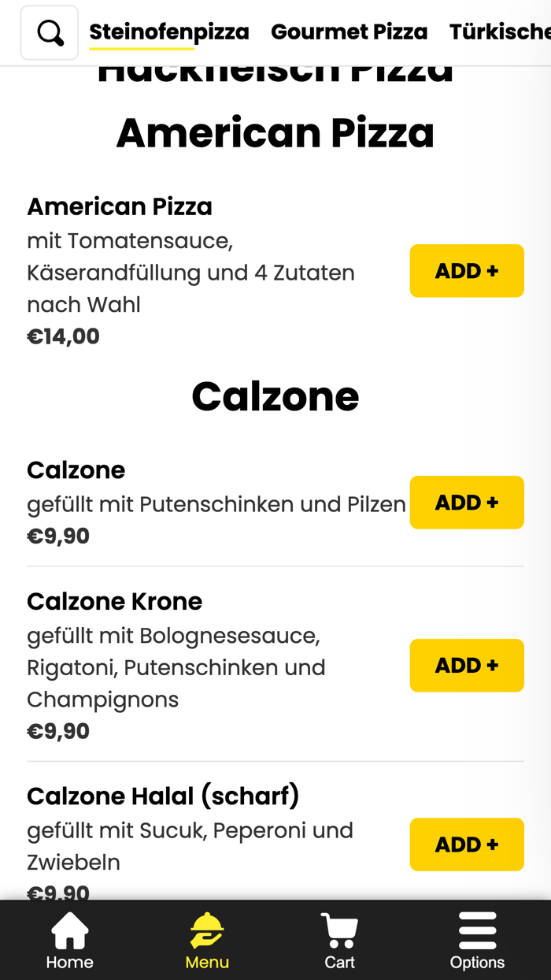Viewport: 551px width, 980px height.
Task: Tap the Home label in bottom bar
Action: pos(69,962)
